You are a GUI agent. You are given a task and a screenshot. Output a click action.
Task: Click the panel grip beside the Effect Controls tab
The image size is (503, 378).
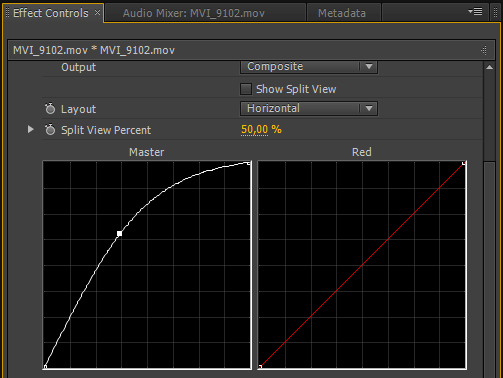click(x=7, y=13)
